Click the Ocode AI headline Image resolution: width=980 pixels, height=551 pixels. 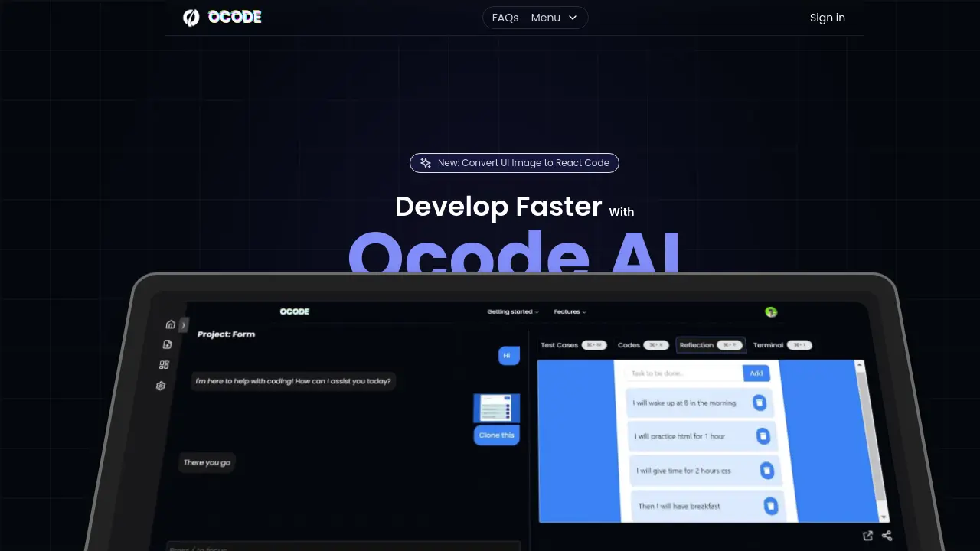coord(514,253)
